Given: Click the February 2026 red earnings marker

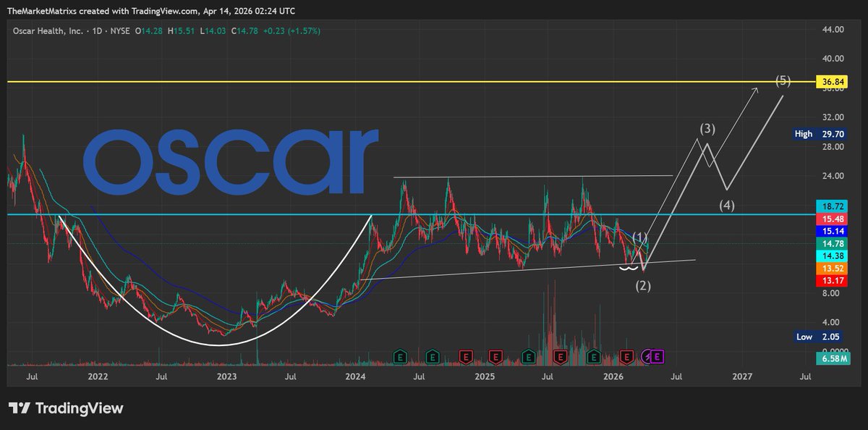Looking at the screenshot, I should pyautogui.click(x=626, y=356).
